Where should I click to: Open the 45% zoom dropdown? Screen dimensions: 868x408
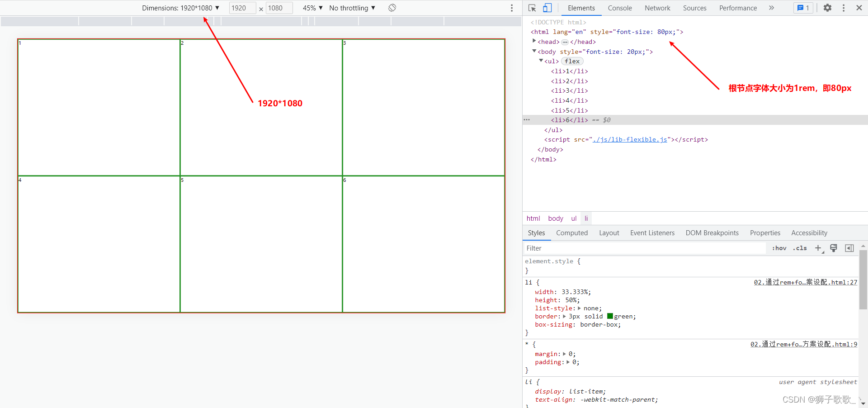click(312, 8)
